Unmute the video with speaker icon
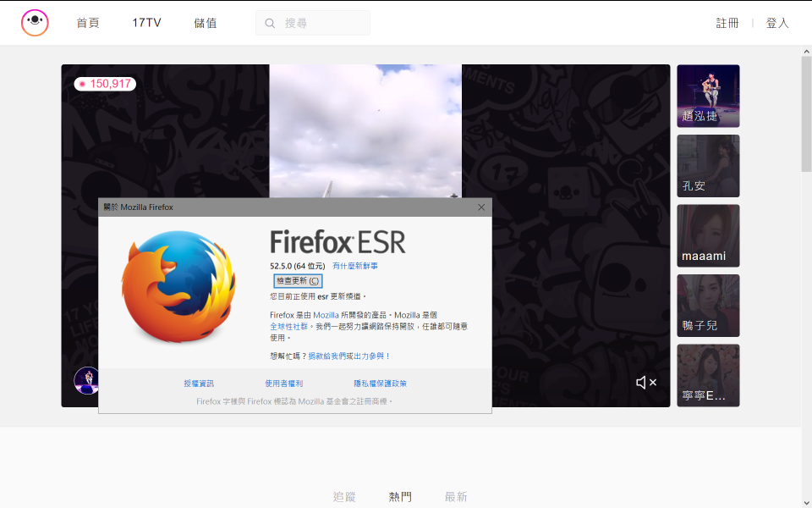This screenshot has width=812, height=508. point(645,383)
